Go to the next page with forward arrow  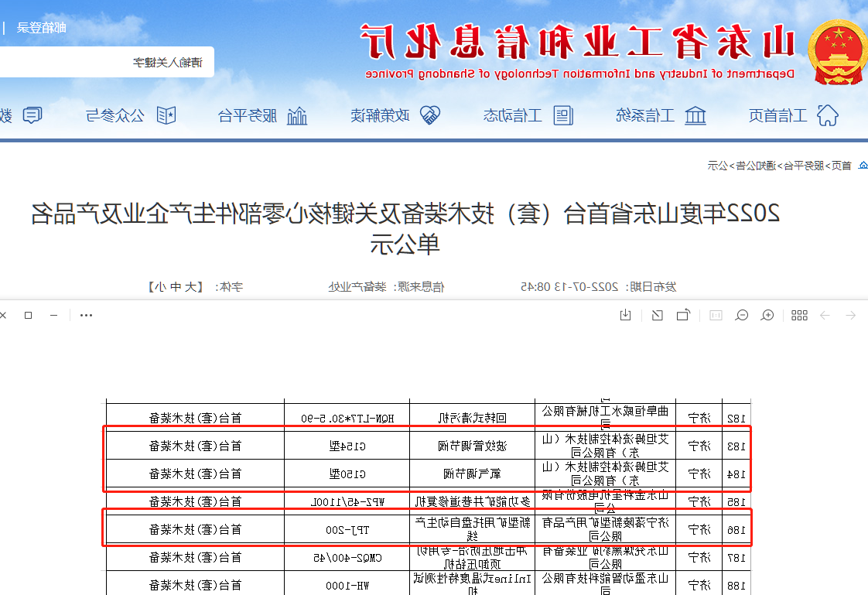tap(825, 315)
